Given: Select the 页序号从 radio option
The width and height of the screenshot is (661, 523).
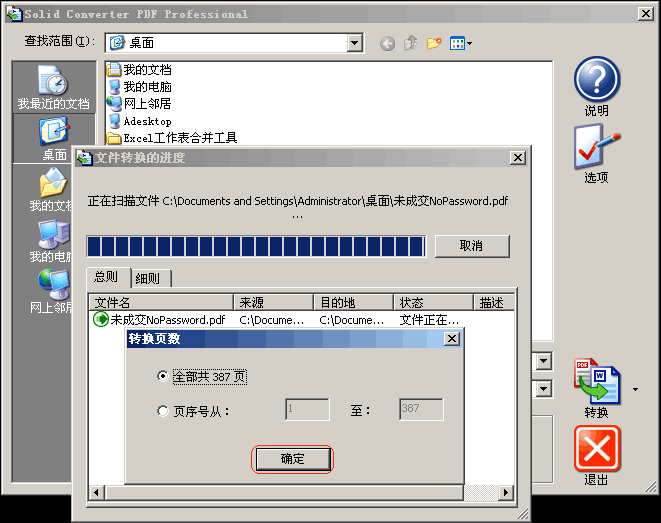Looking at the screenshot, I should tap(163, 410).
